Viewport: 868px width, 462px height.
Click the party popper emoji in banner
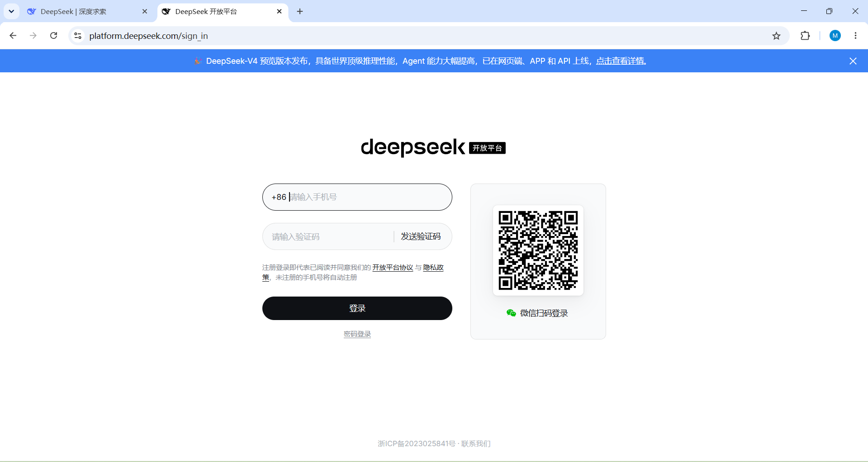pyautogui.click(x=198, y=61)
